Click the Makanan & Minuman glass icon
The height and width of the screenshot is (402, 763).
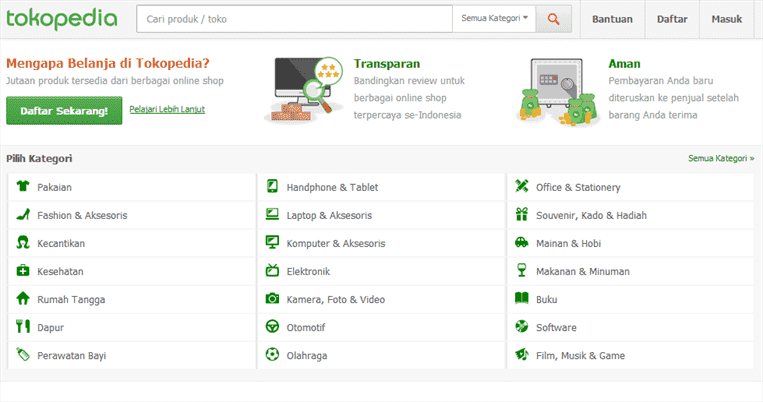pos(522,270)
